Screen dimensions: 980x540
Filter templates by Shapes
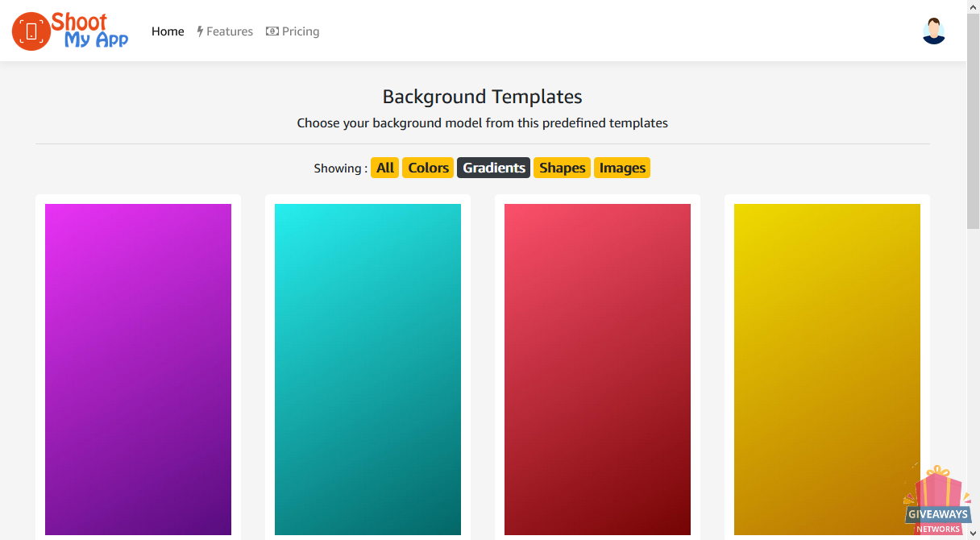tap(563, 168)
